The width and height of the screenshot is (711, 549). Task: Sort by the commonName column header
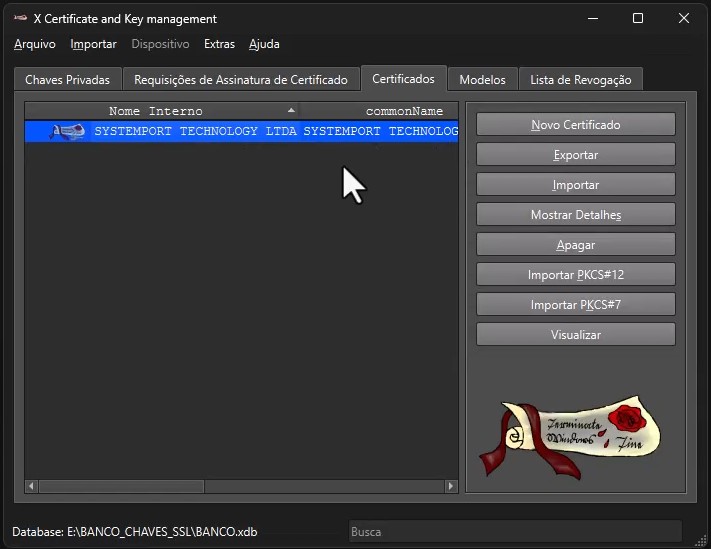click(x=404, y=111)
